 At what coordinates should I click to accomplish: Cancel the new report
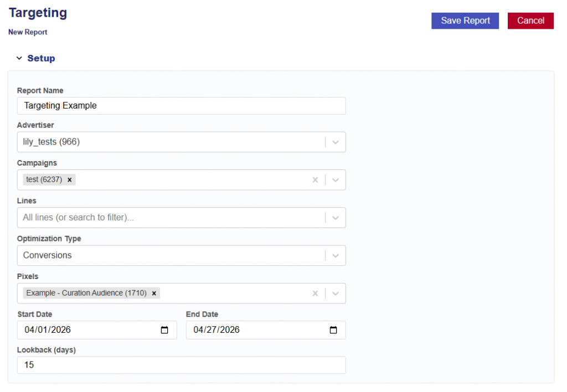pos(530,20)
